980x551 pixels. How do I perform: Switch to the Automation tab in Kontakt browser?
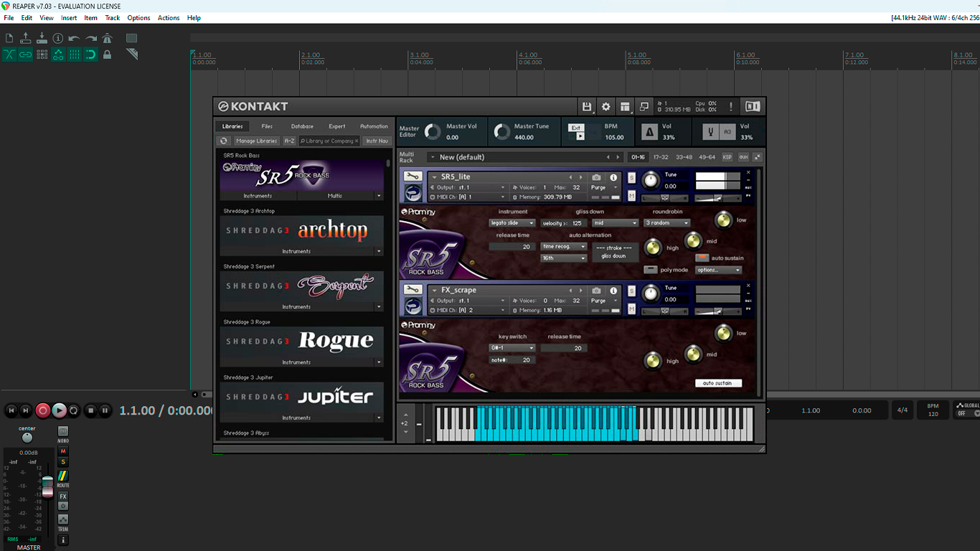[374, 126]
